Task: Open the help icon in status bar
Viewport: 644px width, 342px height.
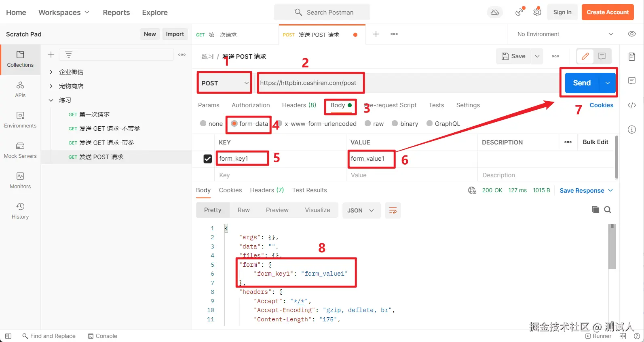Action: tap(637, 336)
